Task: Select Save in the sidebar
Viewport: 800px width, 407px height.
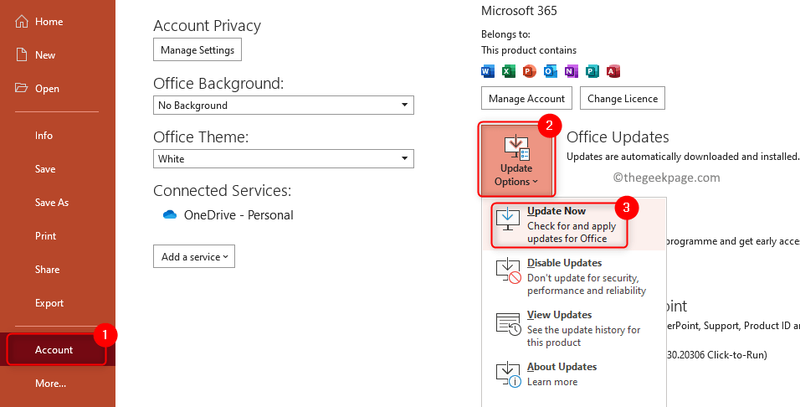Action: click(x=45, y=169)
